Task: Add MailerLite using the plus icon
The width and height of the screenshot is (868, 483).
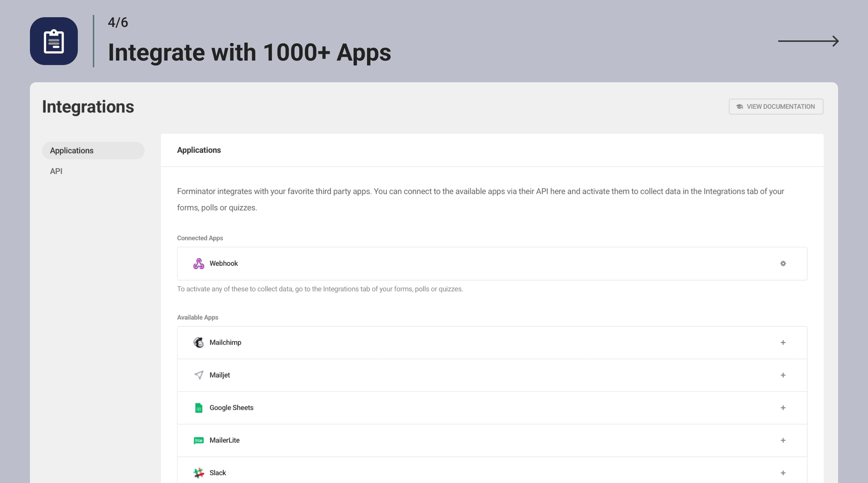Action: click(x=783, y=440)
